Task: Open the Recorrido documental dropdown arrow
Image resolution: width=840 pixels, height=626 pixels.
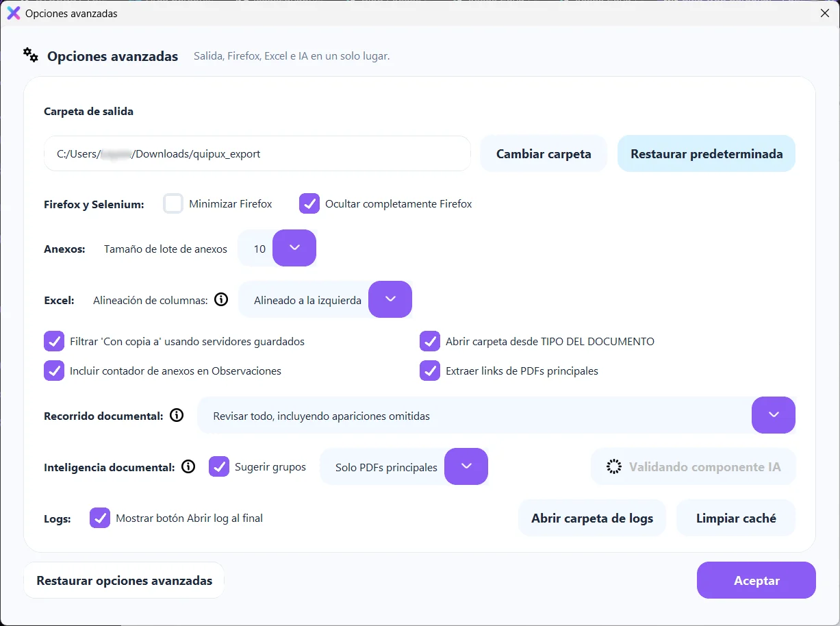Action: click(x=774, y=415)
